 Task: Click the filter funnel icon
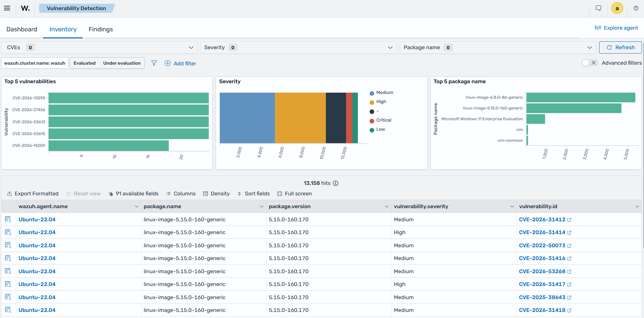[154, 63]
